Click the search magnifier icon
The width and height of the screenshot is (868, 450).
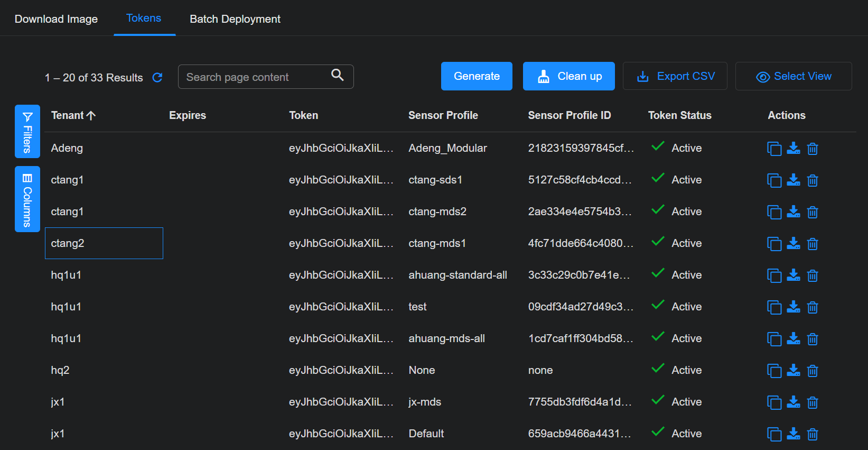(x=337, y=75)
